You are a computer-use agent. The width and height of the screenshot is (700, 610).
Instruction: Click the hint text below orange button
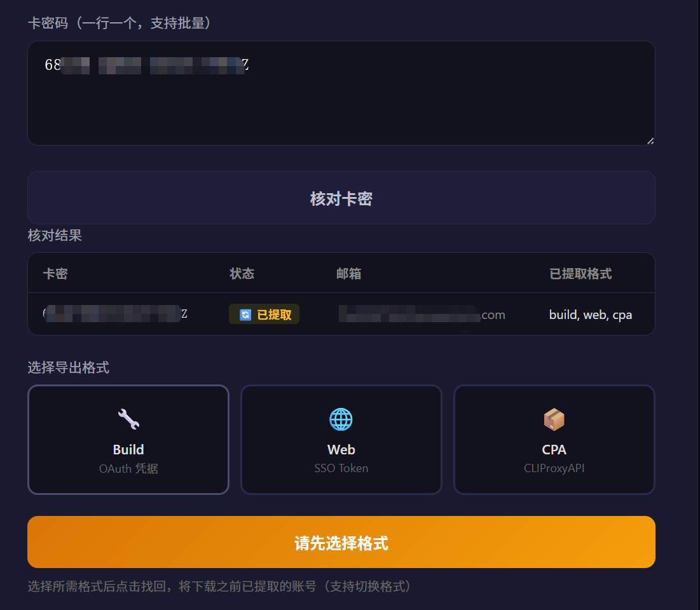(x=219, y=586)
